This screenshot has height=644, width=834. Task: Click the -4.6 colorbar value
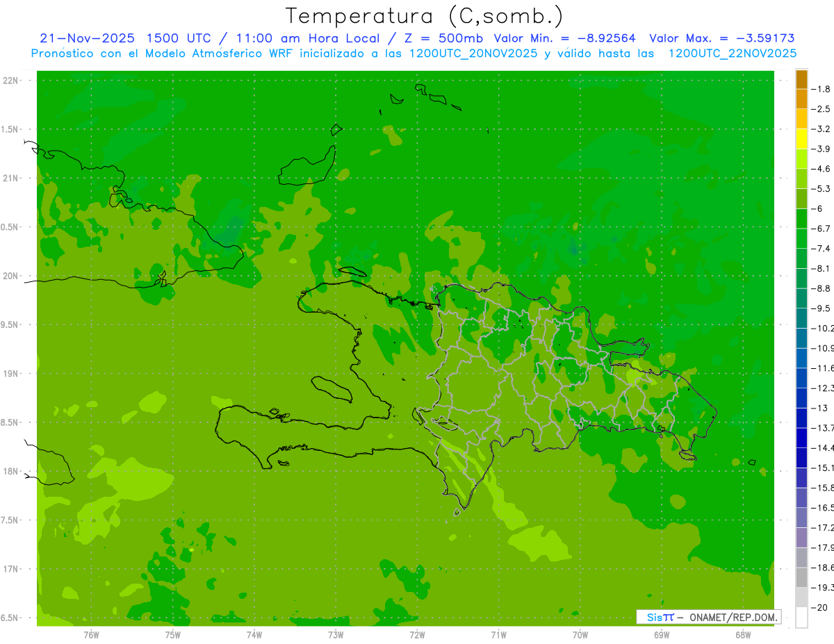click(821, 169)
